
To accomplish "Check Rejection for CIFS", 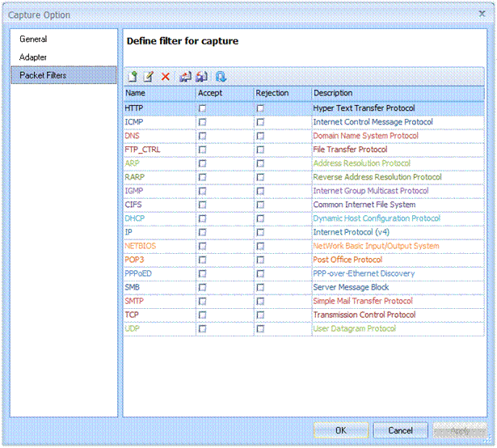I will [260, 205].
